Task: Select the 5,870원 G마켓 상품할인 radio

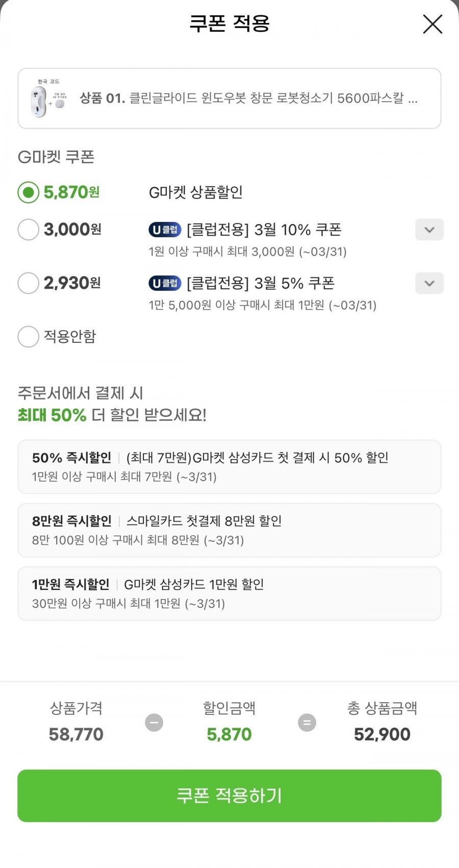Action: pyautogui.click(x=29, y=192)
